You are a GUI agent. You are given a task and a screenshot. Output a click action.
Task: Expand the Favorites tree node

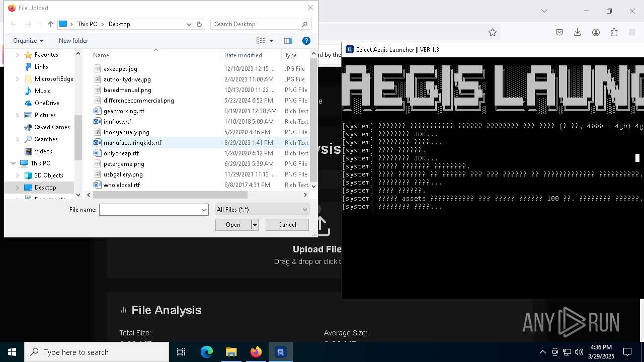click(x=18, y=55)
